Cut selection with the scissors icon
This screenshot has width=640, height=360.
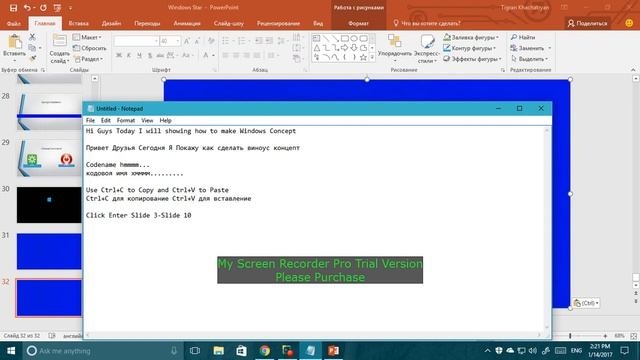click(x=32, y=37)
